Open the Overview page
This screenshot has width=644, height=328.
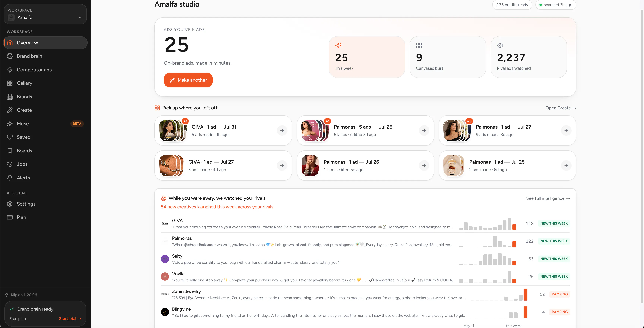pos(45,42)
